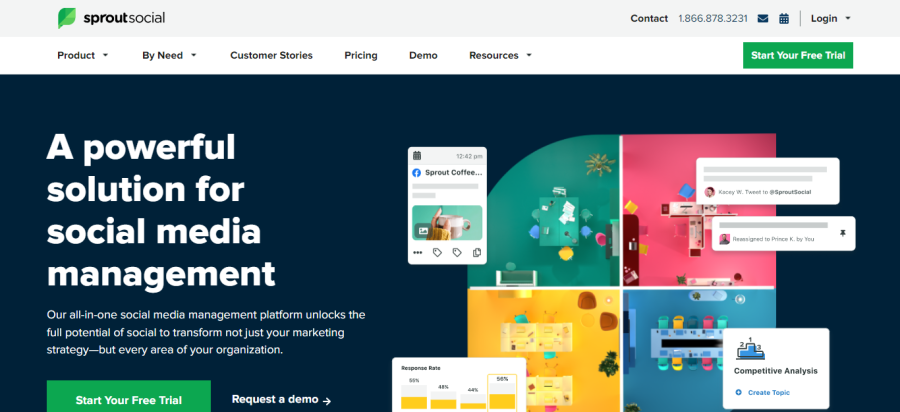
Task: Open the Demo menu item
Action: [423, 56]
